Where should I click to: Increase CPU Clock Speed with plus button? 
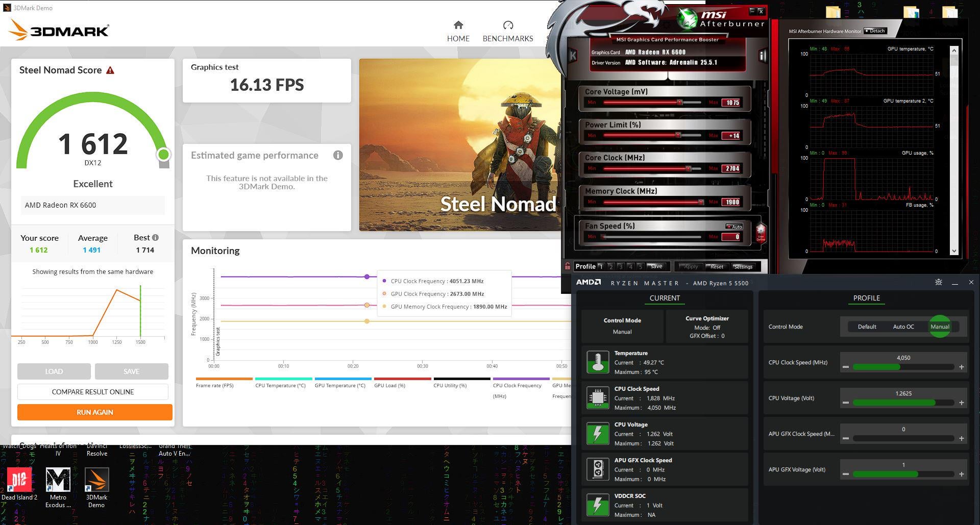tap(962, 367)
